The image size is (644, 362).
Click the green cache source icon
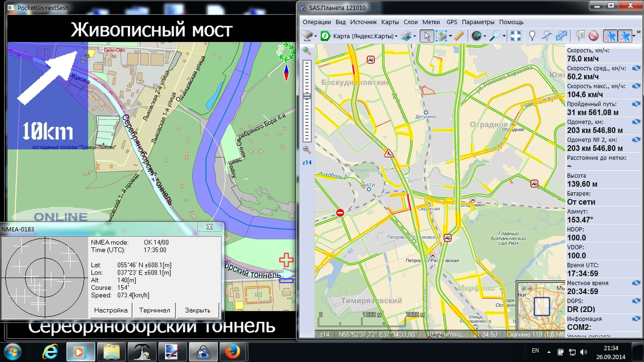[x=325, y=36]
